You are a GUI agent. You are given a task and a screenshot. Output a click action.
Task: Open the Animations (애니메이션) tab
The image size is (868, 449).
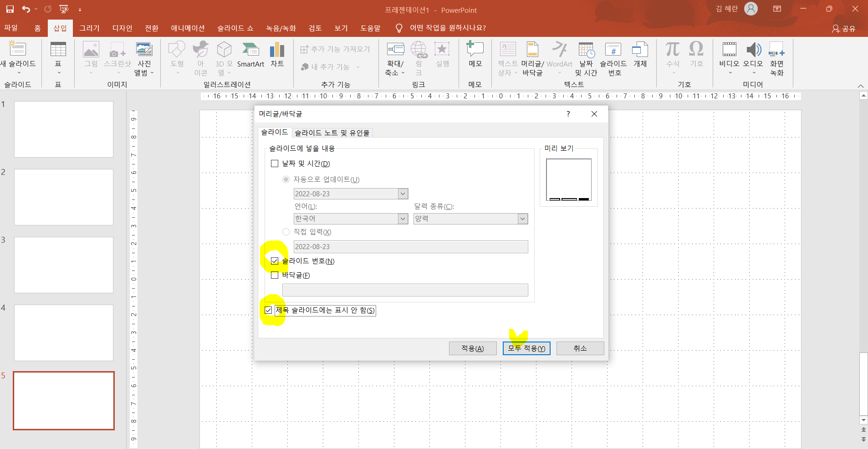point(188,28)
